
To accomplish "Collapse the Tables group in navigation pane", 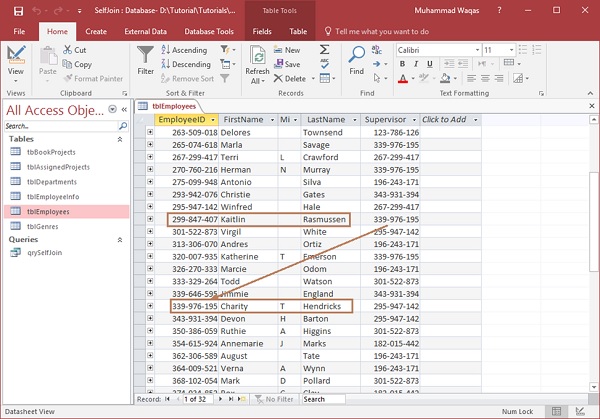I will pyautogui.click(x=122, y=139).
